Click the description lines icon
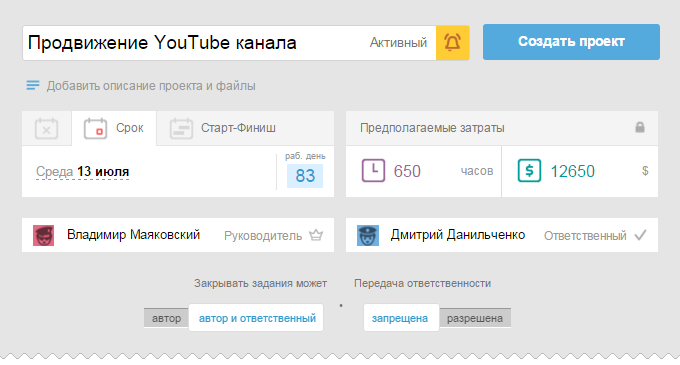 [33, 85]
